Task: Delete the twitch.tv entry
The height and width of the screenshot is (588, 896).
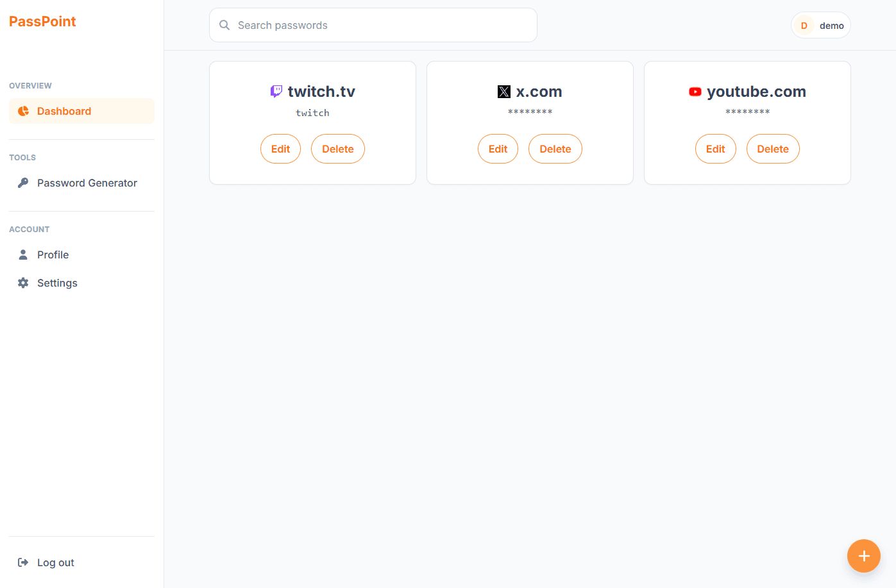Action: pyautogui.click(x=338, y=149)
